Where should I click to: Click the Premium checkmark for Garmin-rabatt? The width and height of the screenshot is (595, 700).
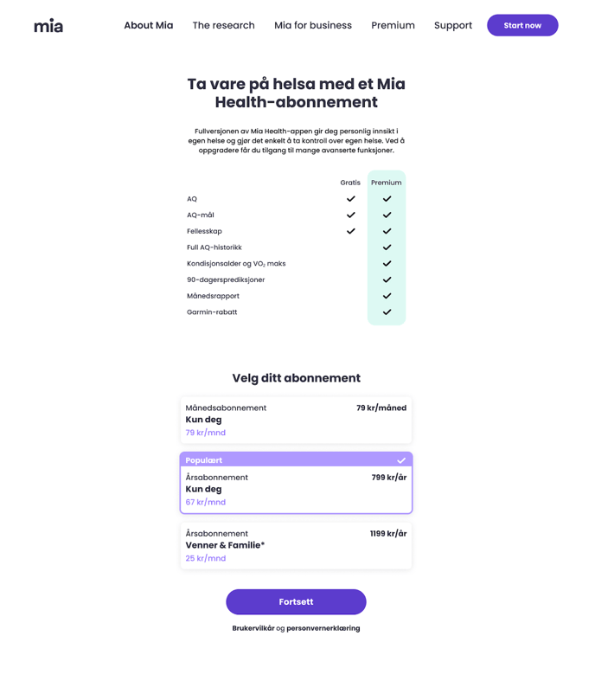coord(387,312)
